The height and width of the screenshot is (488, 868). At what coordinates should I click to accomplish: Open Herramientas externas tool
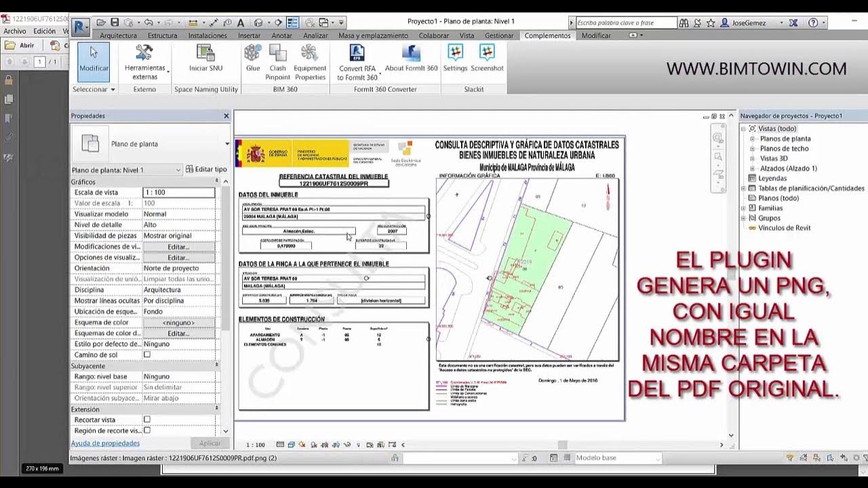144,62
